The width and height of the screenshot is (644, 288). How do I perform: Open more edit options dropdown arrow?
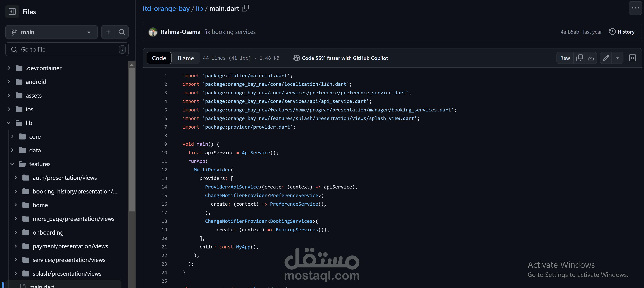coord(617,58)
